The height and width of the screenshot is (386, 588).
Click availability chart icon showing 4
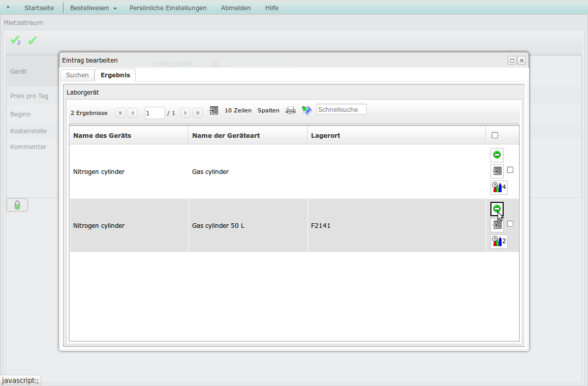(x=499, y=187)
